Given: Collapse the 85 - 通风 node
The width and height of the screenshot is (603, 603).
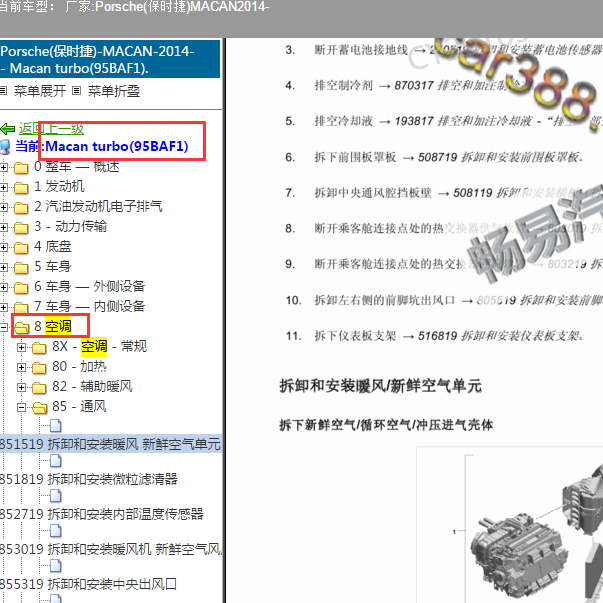Looking at the screenshot, I should click(x=22, y=407).
